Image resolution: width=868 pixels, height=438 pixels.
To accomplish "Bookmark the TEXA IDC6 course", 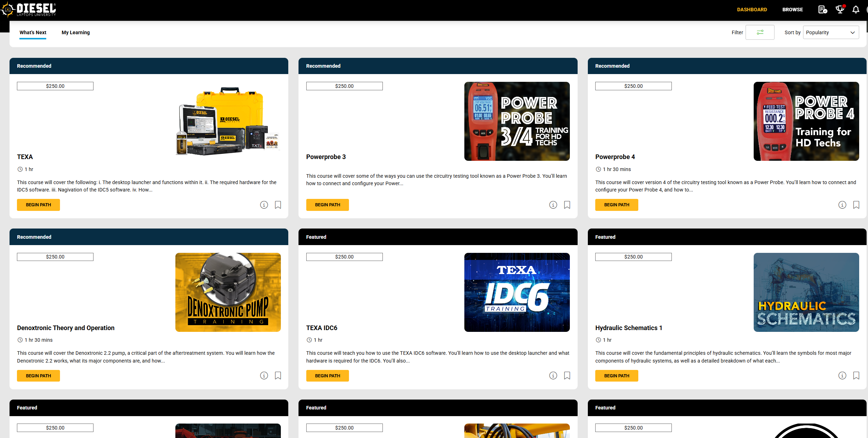I will (x=567, y=376).
